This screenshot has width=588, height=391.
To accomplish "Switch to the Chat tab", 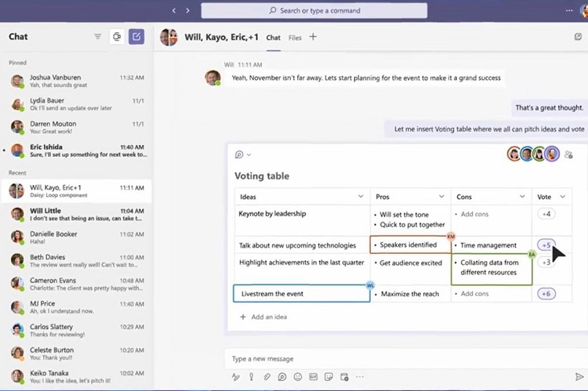I will (x=273, y=38).
